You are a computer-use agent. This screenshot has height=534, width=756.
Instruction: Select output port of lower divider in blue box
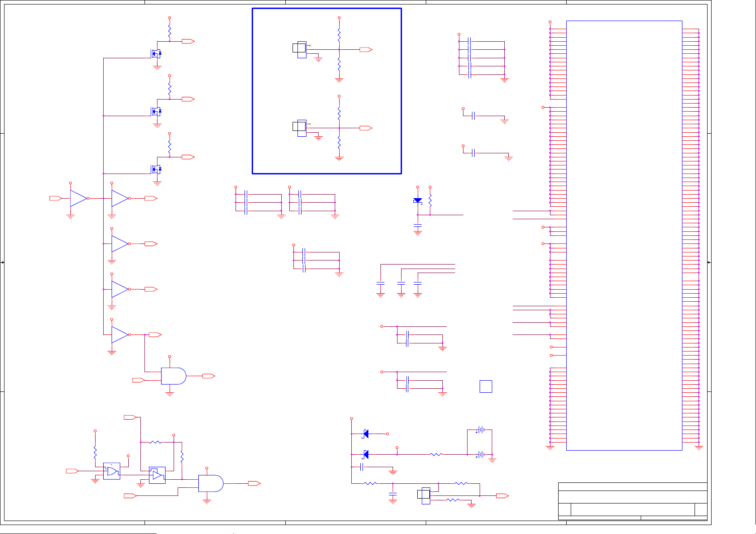pyautogui.click(x=366, y=128)
